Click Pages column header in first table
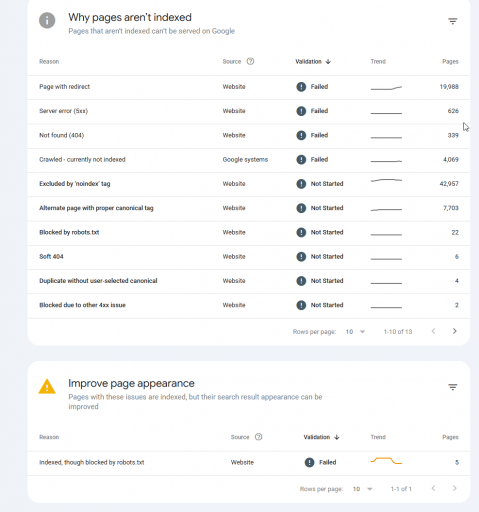479x512 pixels. pos(450,61)
